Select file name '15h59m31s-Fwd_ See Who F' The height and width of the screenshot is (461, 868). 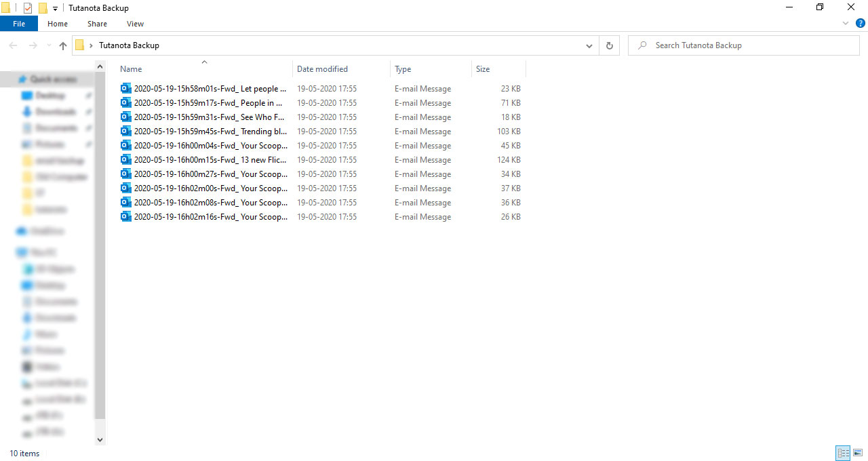[210, 117]
